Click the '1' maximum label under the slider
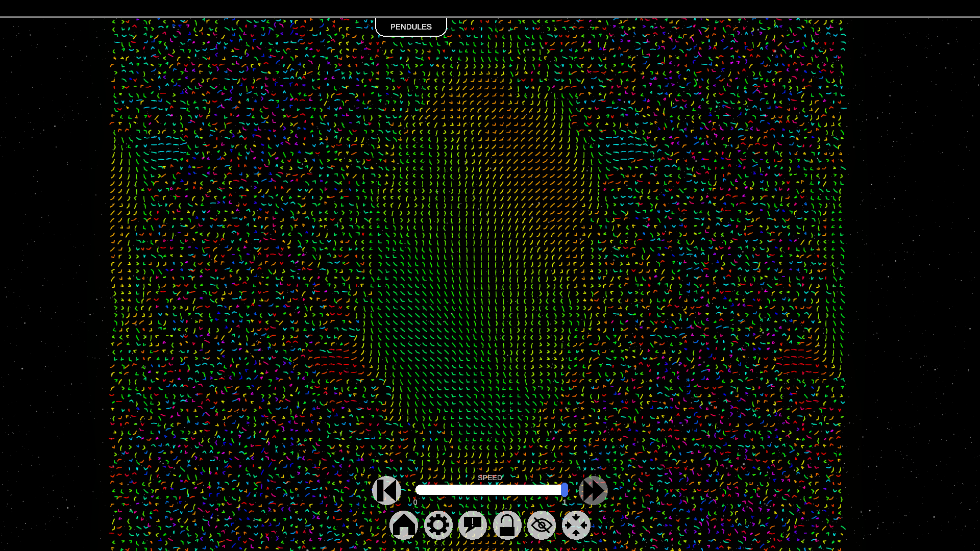 [565, 503]
